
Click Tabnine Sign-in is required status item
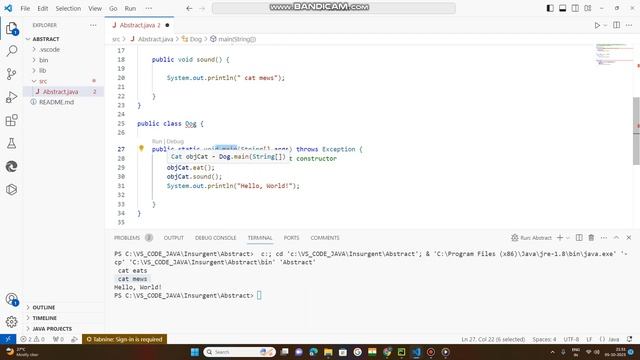coord(124,339)
